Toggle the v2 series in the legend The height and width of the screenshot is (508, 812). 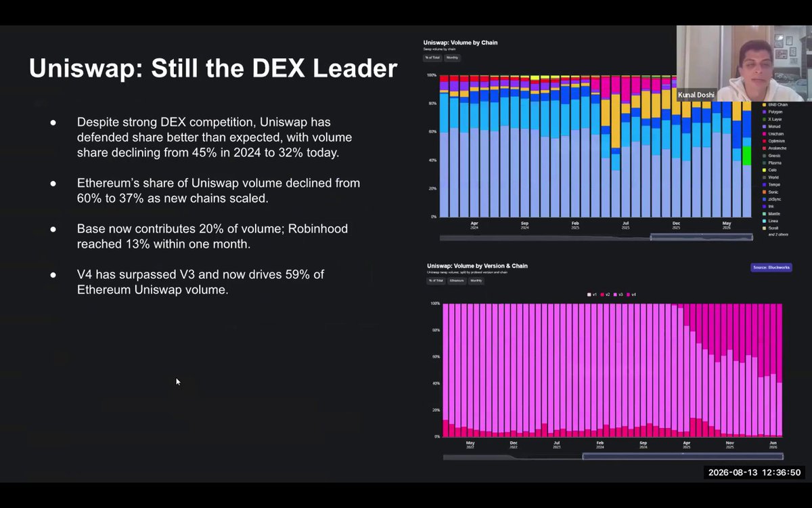point(605,295)
